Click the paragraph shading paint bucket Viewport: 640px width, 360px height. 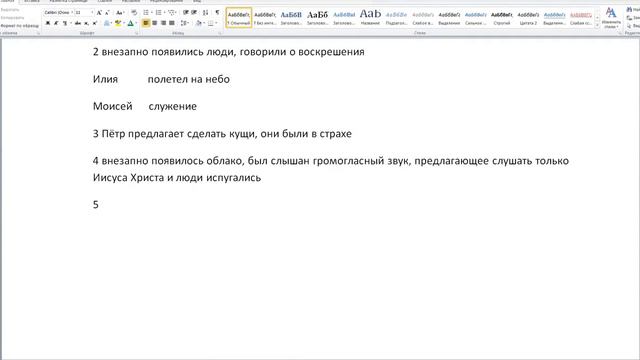[x=199, y=23]
